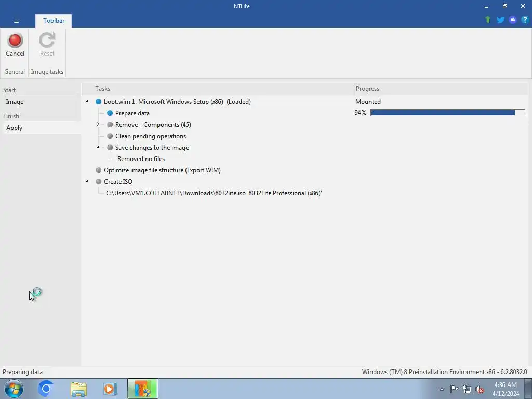Select Optimize image file structure task
Screen dimensions: 532x399
point(162,170)
